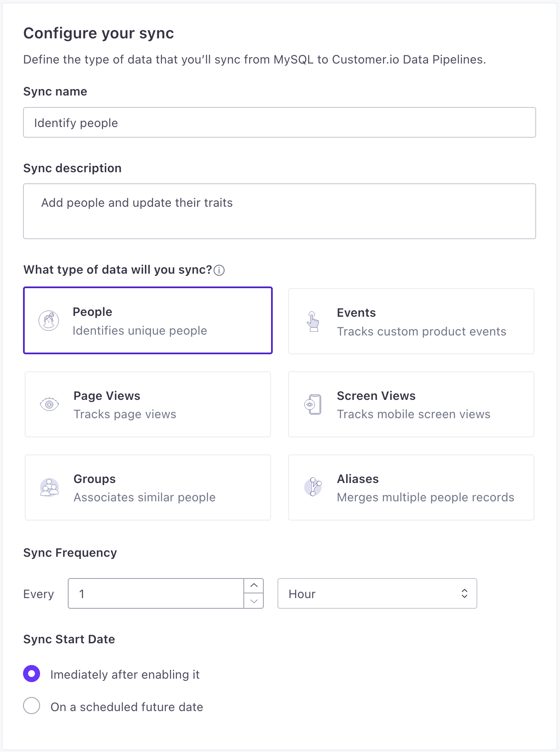Pick the Groups data type card
Viewport: 560px width, 752px height.
click(148, 488)
